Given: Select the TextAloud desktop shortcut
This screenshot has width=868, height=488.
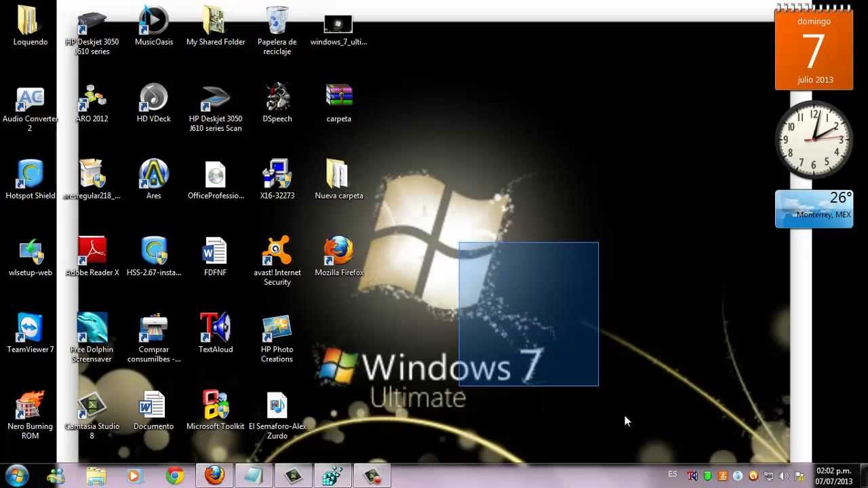Looking at the screenshot, I should point(216,333).
